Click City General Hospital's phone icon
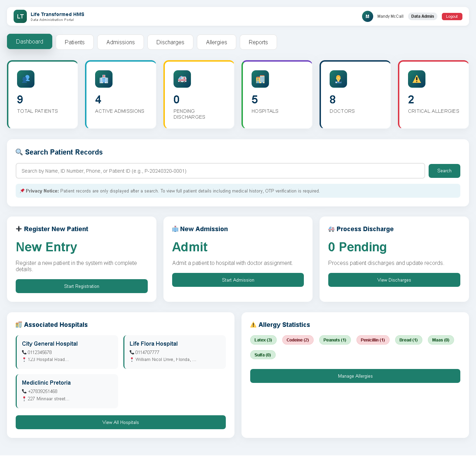This screenshot has width=476, height=456. tap(24, 352)
